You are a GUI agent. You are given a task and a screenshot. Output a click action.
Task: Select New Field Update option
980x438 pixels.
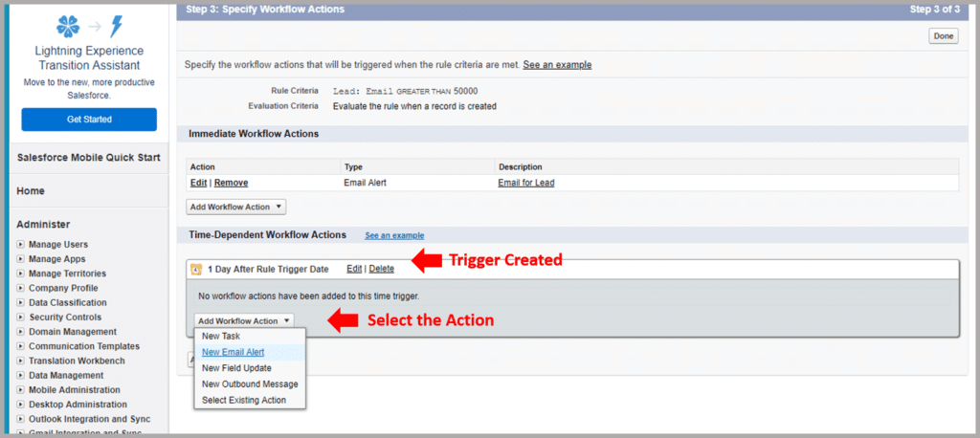[x=236, y=368]
